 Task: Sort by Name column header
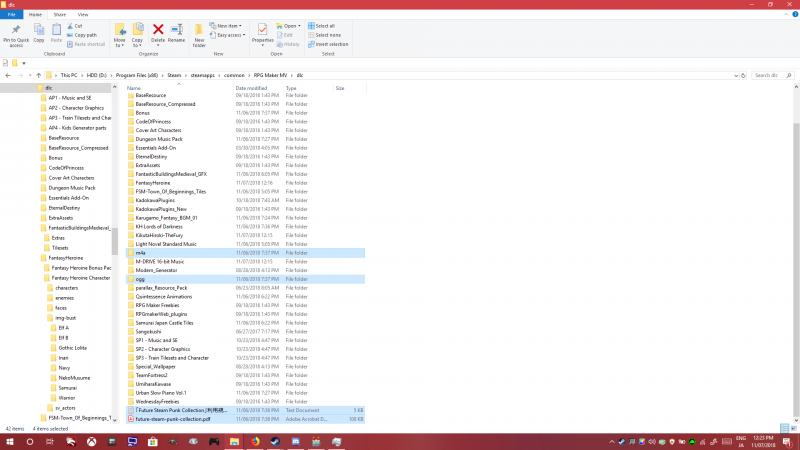click(x=134, y=88)
